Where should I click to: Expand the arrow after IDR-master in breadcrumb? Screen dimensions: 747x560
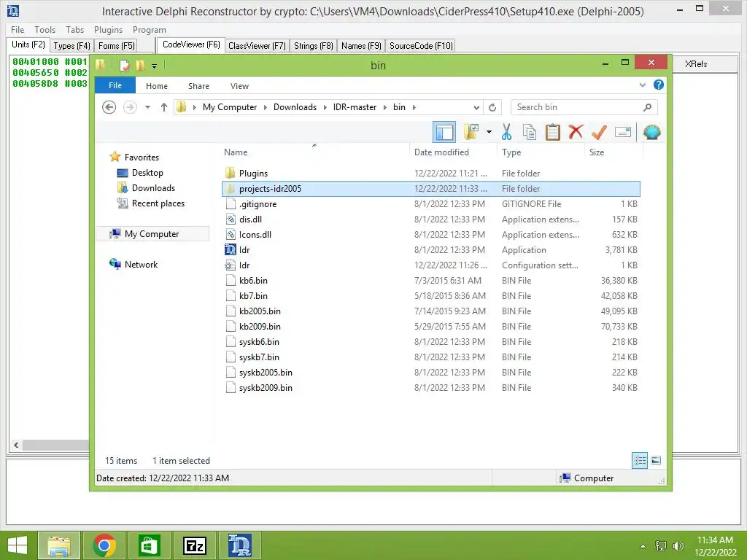point(385,107)
